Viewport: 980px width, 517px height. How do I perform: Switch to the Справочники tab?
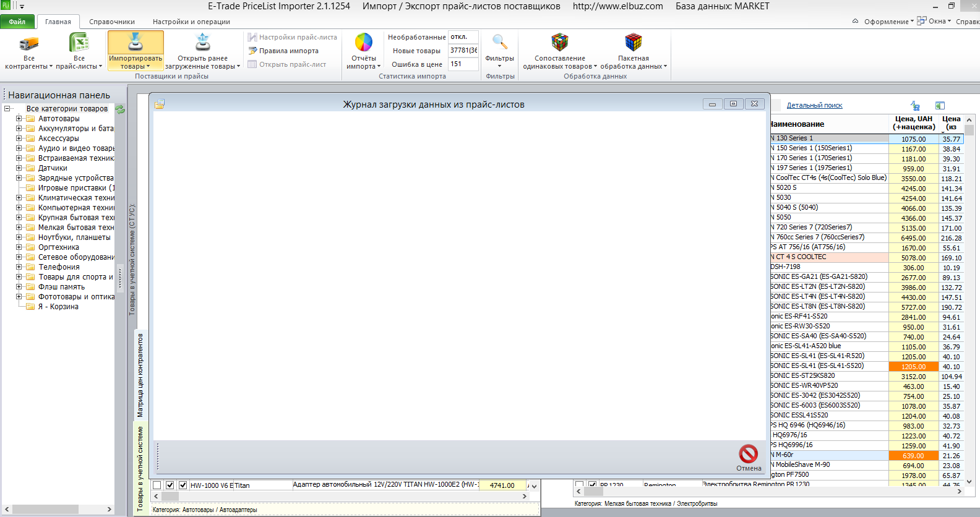tap(112, 22)
